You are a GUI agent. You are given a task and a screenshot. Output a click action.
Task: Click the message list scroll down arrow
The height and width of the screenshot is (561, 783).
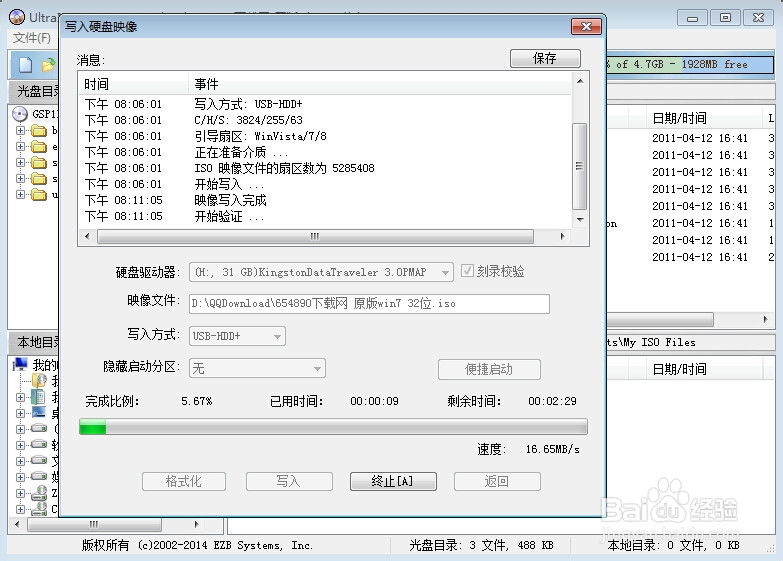580,219
